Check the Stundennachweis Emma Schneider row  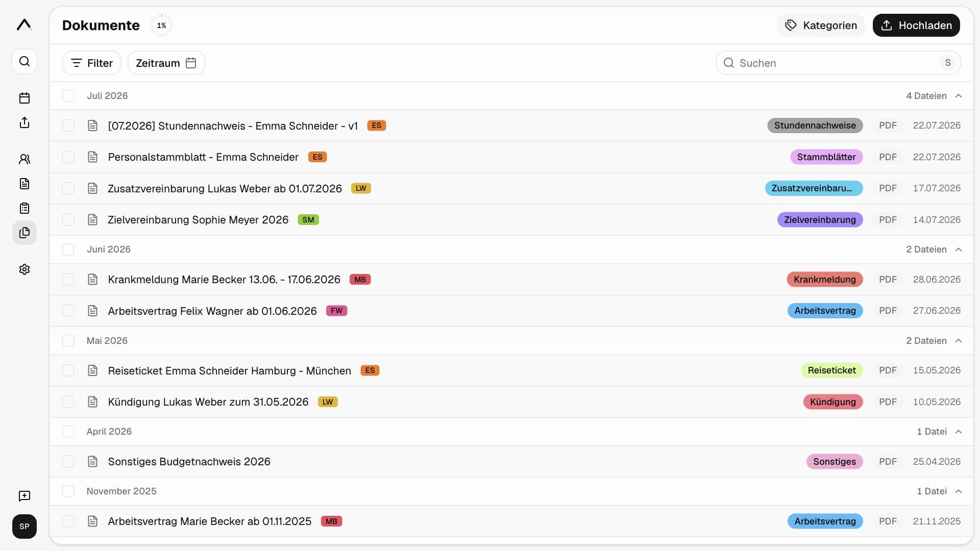coord(68,126)
